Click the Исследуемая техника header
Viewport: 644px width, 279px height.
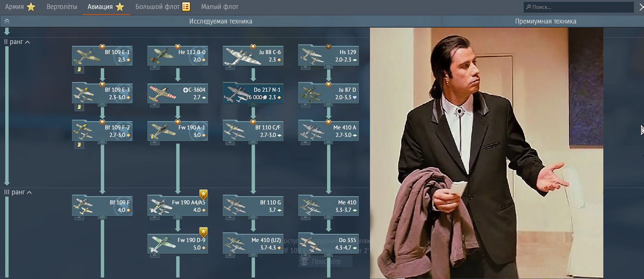click(221, 21)
